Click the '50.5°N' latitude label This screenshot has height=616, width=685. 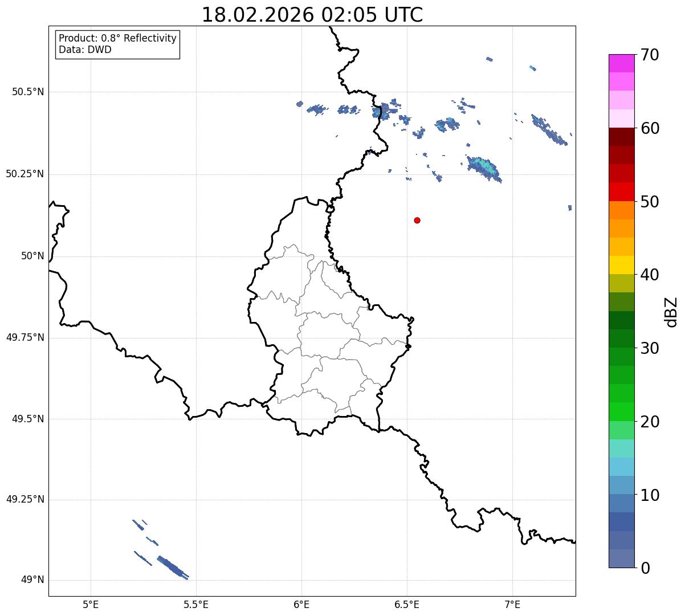pyautogui.click(x=28, y=92)
